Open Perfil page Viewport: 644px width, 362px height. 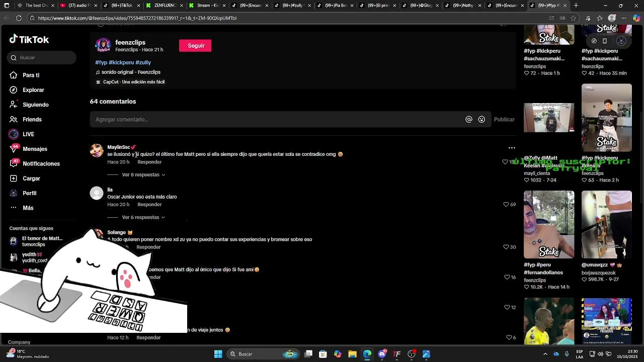(29, 193)
